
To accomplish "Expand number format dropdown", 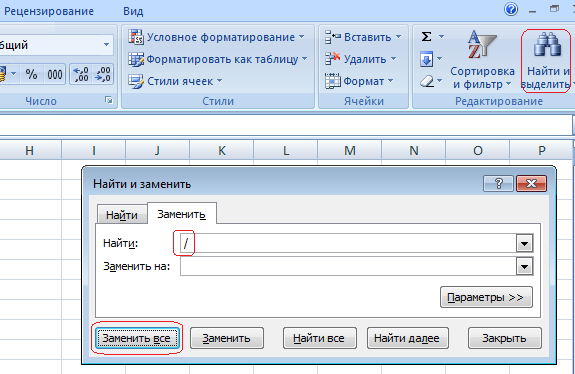I will coord(106,45).
